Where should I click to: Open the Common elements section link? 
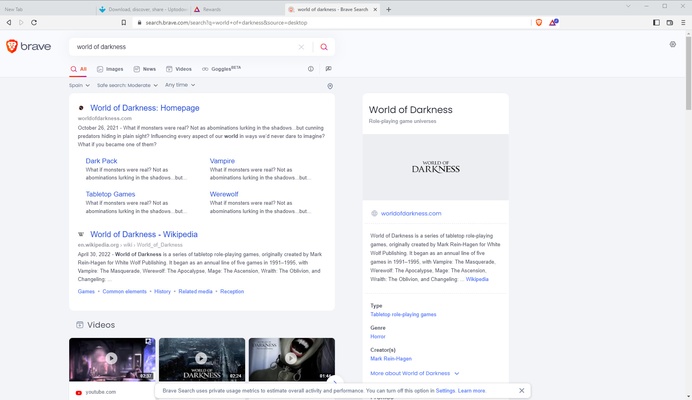pos(124,291)
